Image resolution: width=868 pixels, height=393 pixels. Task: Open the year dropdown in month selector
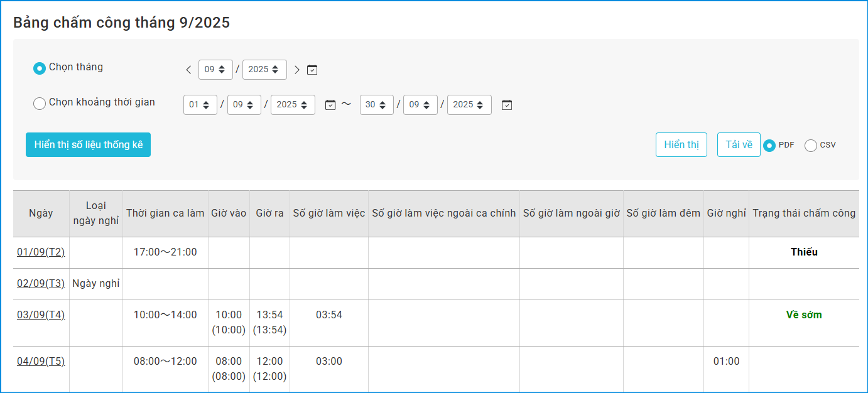point(264,70)
